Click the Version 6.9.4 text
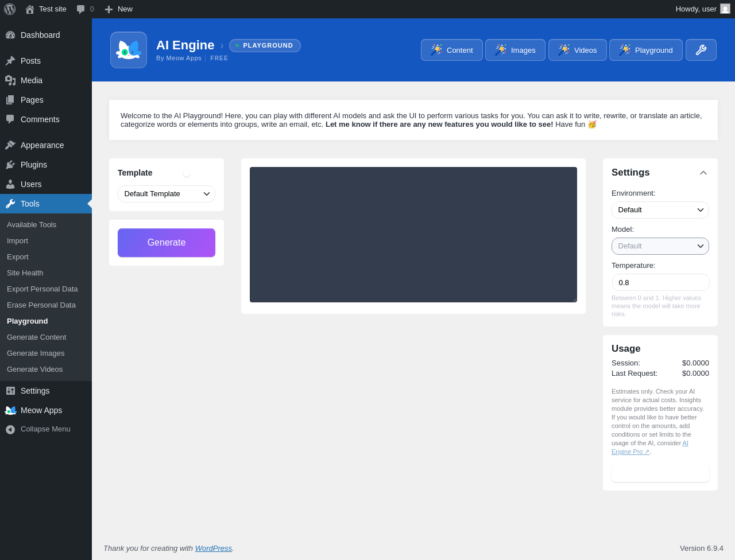 coord(702,549)
